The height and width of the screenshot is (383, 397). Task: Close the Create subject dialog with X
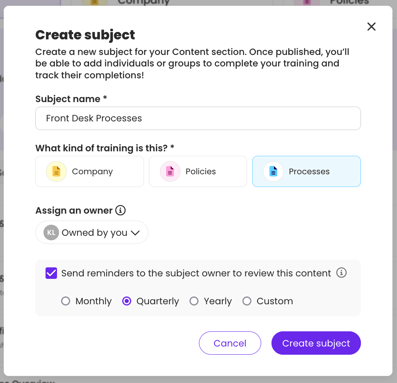pos(371,27)
